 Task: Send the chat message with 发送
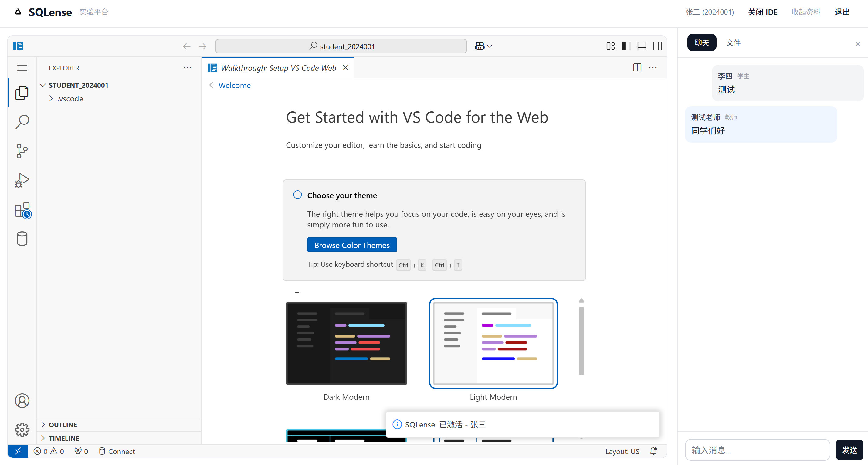[x=849, y=450]
